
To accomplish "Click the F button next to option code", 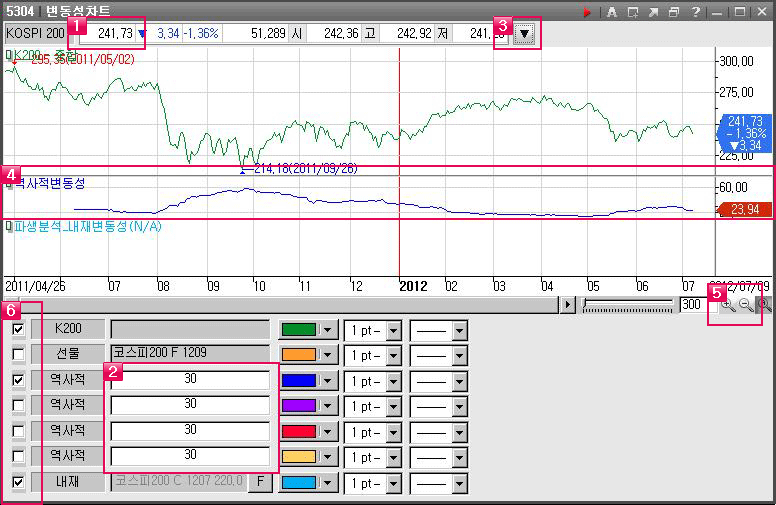I will point(259,482).
